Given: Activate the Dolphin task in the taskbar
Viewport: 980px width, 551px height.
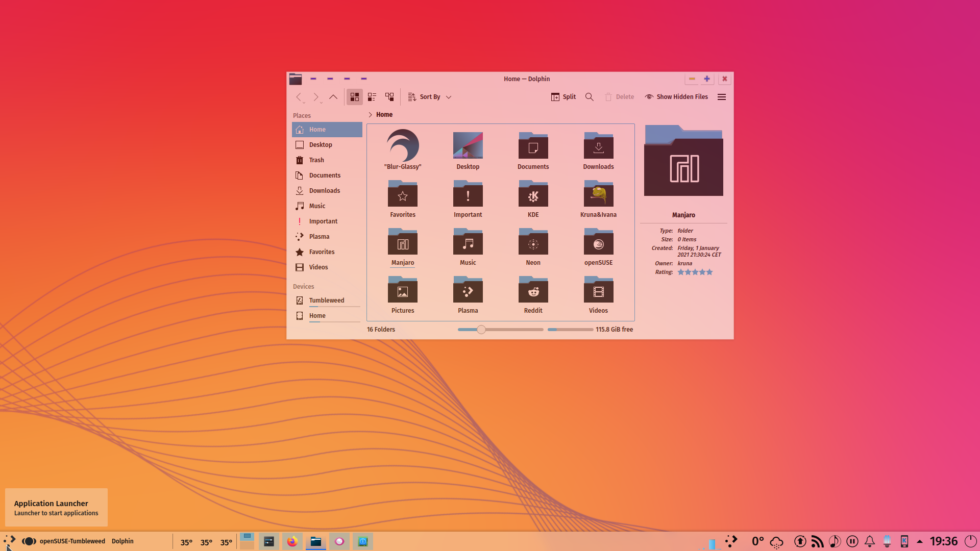Looking at the screenshot, I should click(316, 541).
